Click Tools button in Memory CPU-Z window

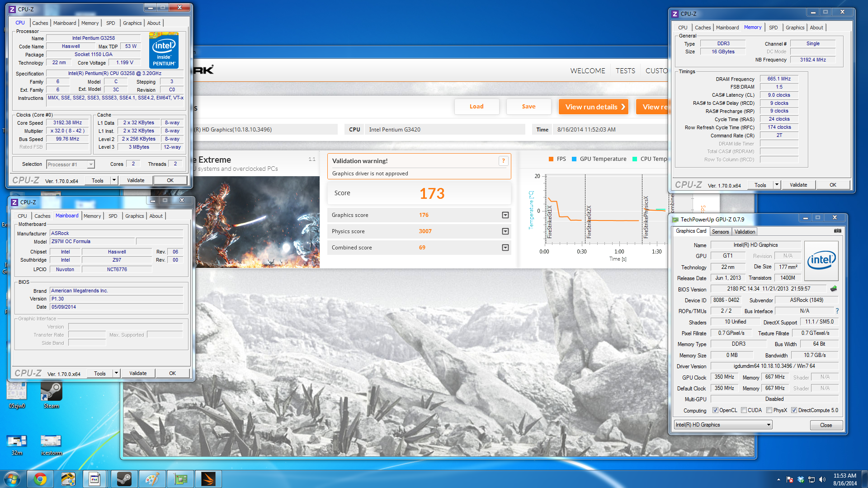(760, 185)
